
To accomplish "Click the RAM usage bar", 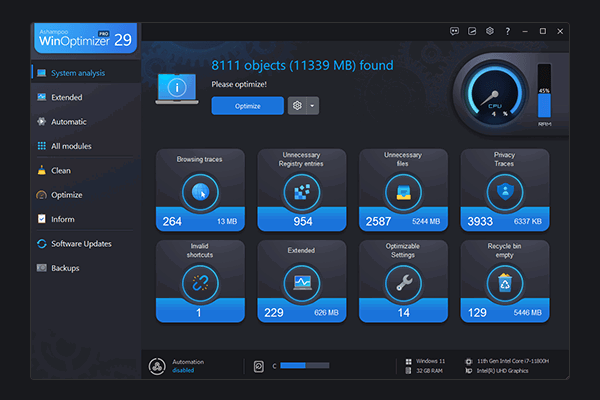I will [x=544, y=91].
